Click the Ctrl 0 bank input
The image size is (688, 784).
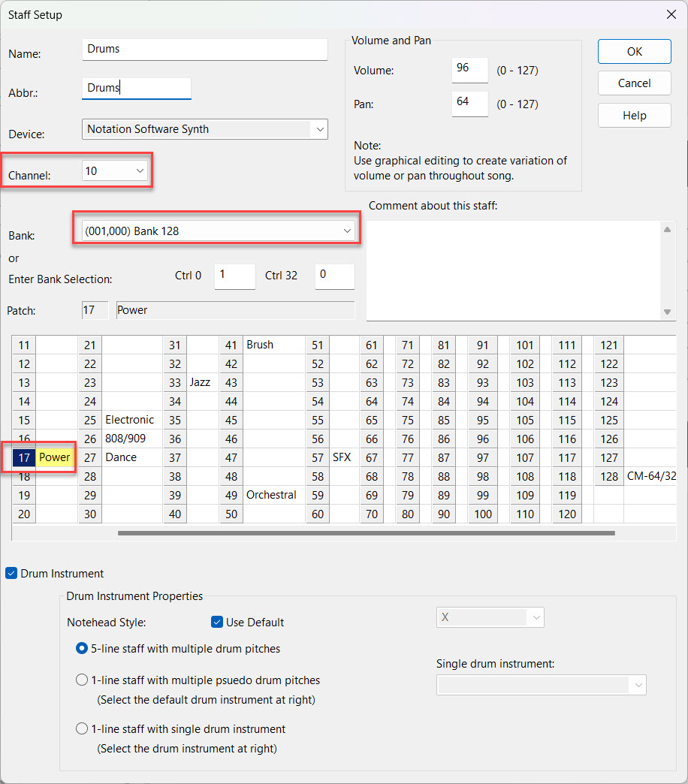coord(234,276)
